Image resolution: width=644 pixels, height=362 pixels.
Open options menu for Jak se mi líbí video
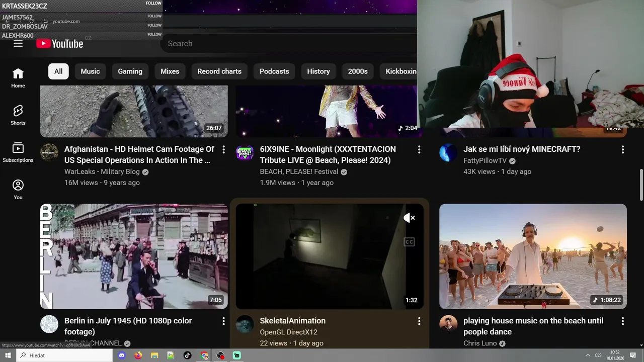pyautogui.click(x=623, y=149)
